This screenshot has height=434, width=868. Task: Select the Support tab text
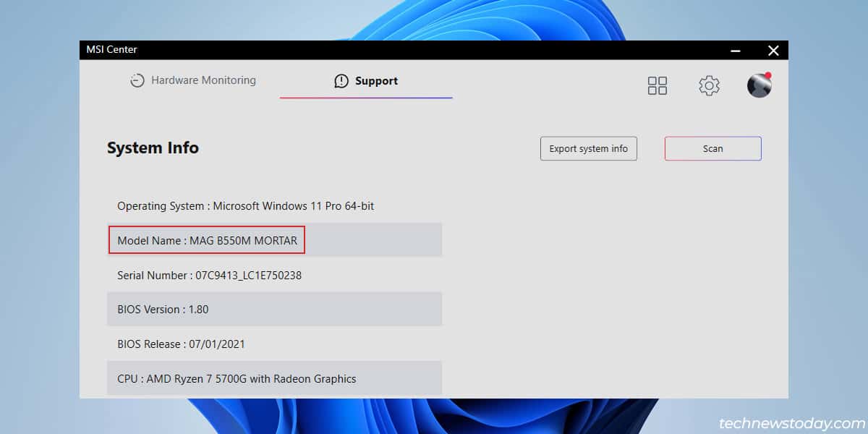point(376,81)
